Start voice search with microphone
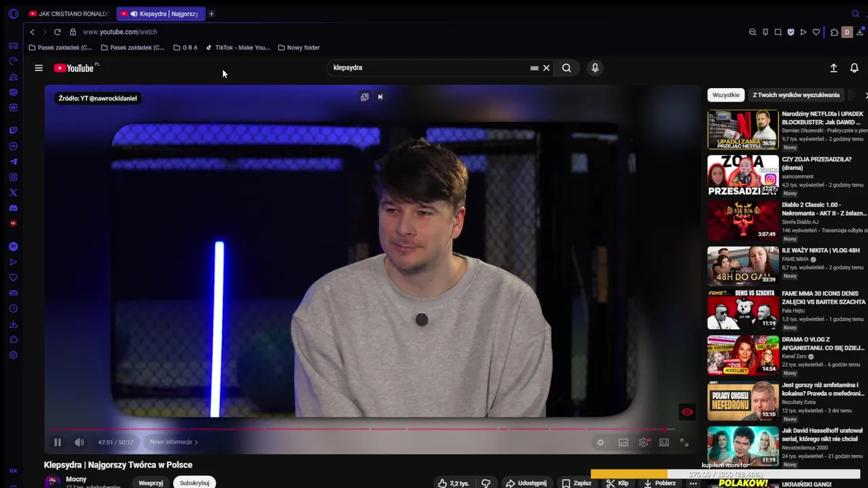Viewport: 868px width, 488px height. (595, 68)
